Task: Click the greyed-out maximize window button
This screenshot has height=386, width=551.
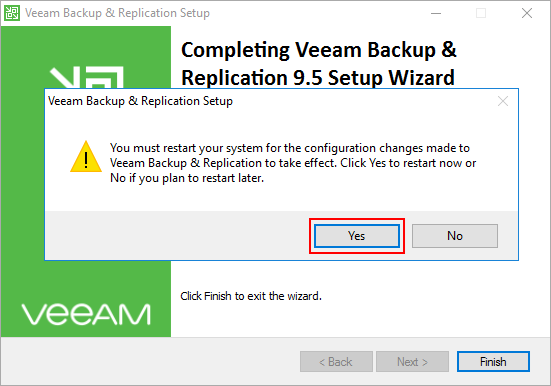Action: pos(481,13)
